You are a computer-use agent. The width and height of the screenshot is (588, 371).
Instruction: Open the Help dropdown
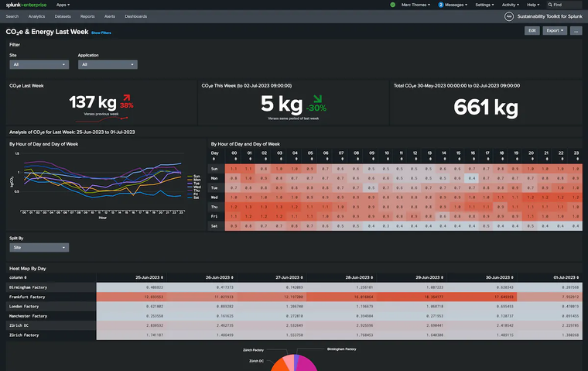click(x=533, y=5)
